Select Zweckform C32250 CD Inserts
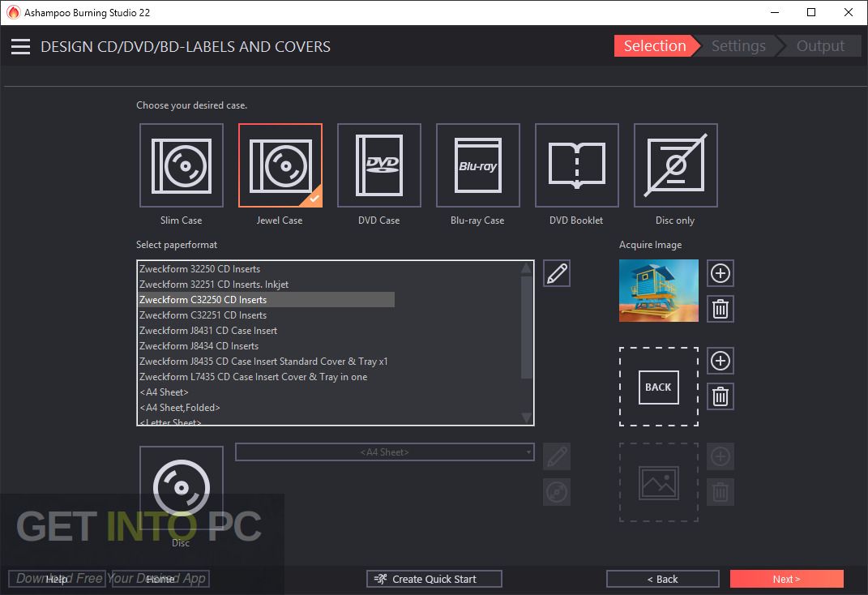This screenshot has width=868, height=595. (x=267, y=300)
